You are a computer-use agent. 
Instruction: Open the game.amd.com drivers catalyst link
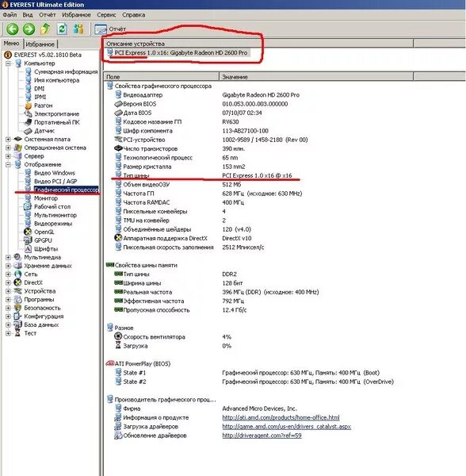coord(287,427)
